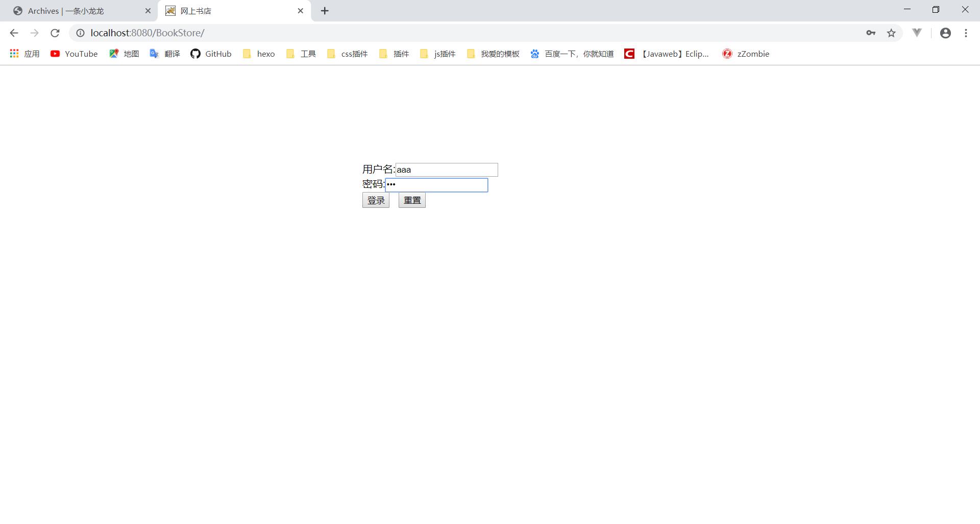Open the 应用 apps shortcut

[x=24, y=54]
